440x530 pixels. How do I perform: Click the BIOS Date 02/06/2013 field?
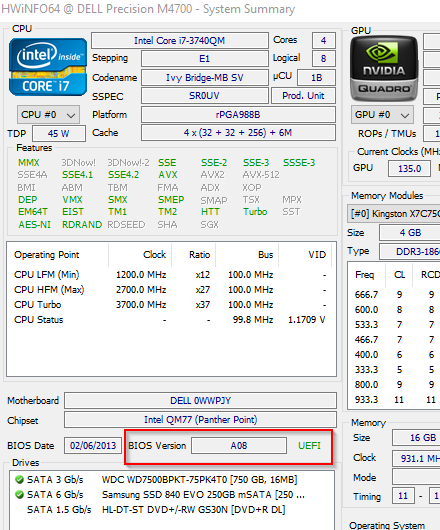[x=93, y=445]
